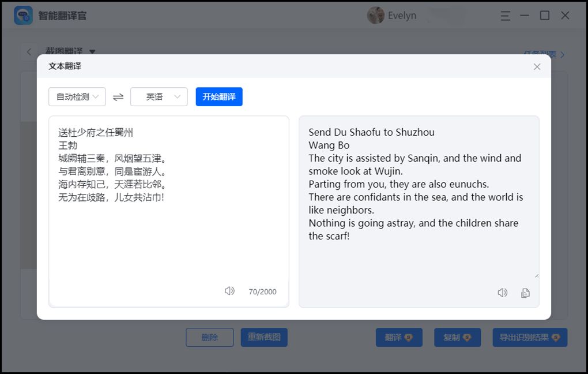Viewport: 588px width, 374px height.
Task: Expand the 截图翻译 mode dropdown
Action: click(92, 52)
